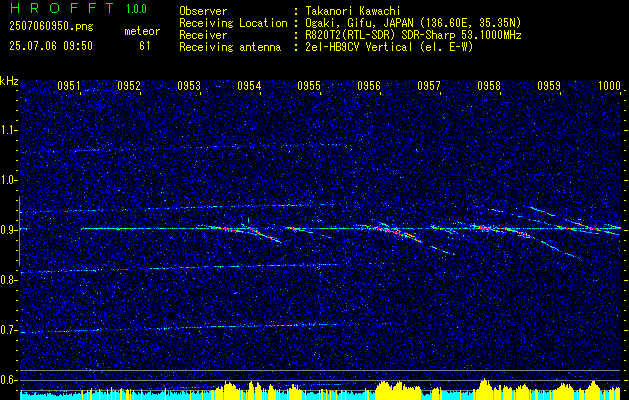Click the 0951 time marker

(x=69, y=86)
